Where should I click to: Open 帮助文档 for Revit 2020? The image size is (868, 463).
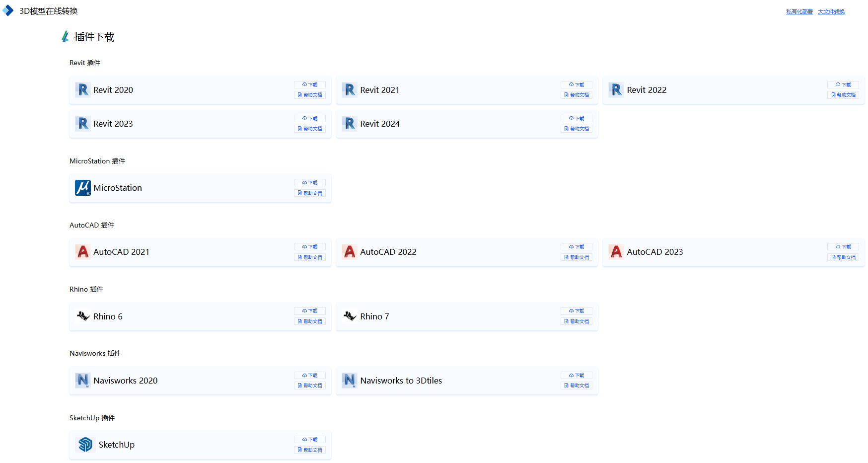pyautogui.click(x=310, y=95)
